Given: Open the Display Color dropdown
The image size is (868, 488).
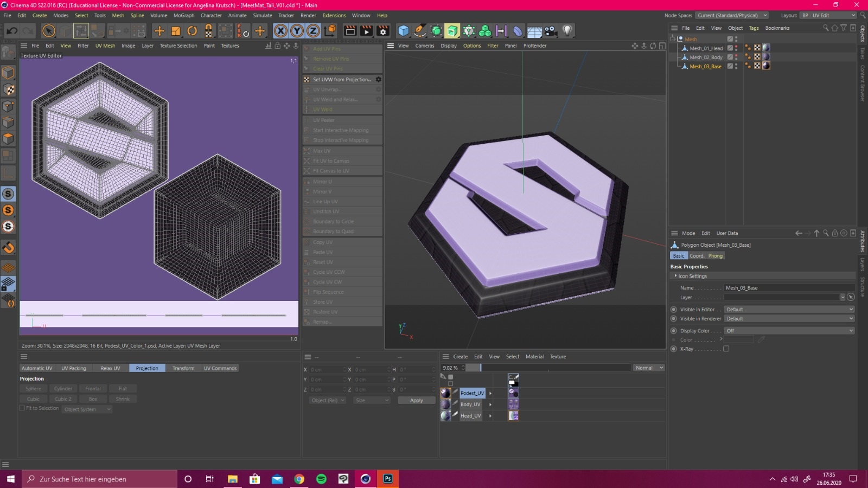Looking at the screenshot, I should 789,331.
